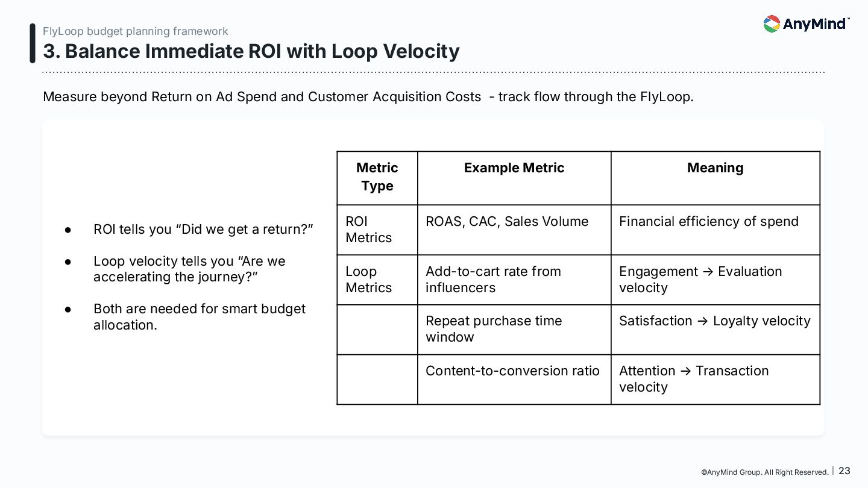This screenshot has height=488, width=868.
Task: Click the 'Financial efficiency of spend' cell
Action: click(708, 222)
